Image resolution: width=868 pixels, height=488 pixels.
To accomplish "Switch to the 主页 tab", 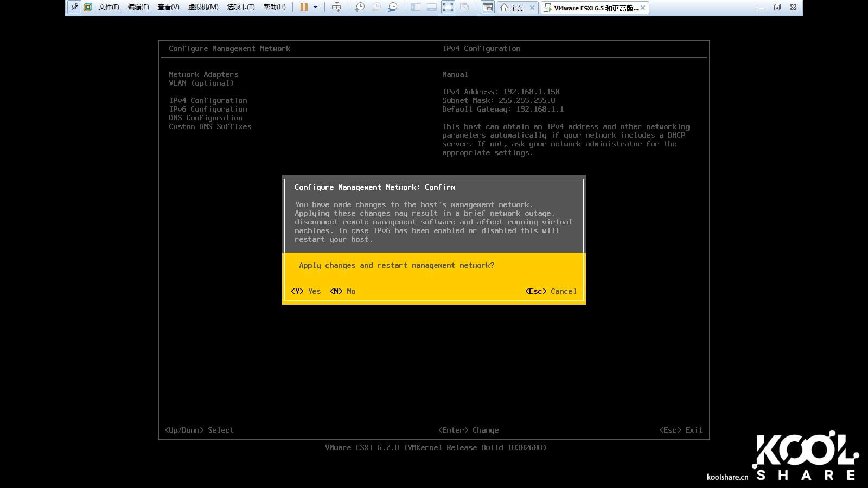I will [515, 8].
